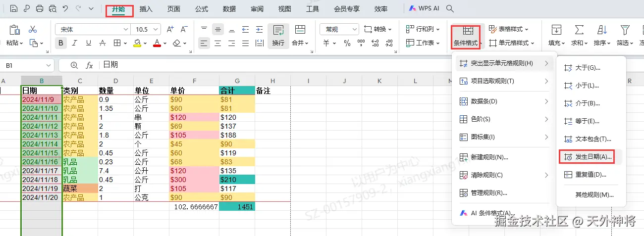This screenshot has height=236, width=644.
Task: Apply underline formatting
Action: coord(88,43)
